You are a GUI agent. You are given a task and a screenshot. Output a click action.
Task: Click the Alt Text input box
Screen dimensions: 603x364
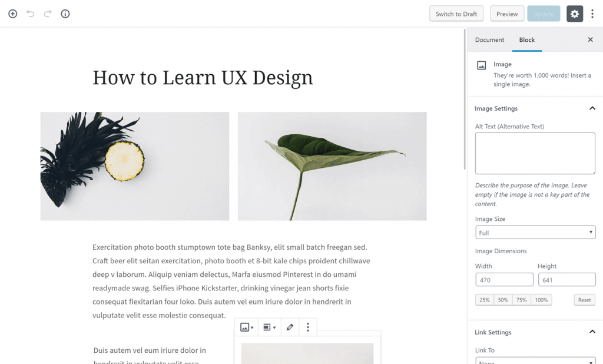535,153
